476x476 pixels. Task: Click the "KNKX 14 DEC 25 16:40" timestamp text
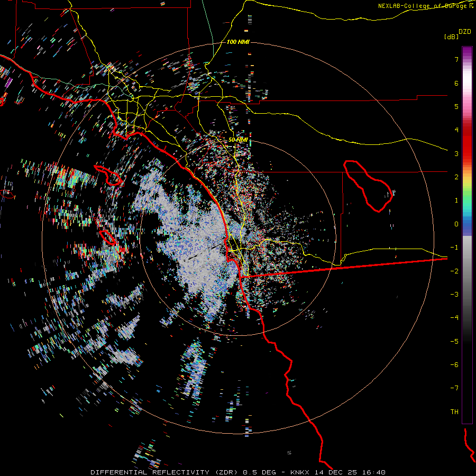(x=338, y=472)
